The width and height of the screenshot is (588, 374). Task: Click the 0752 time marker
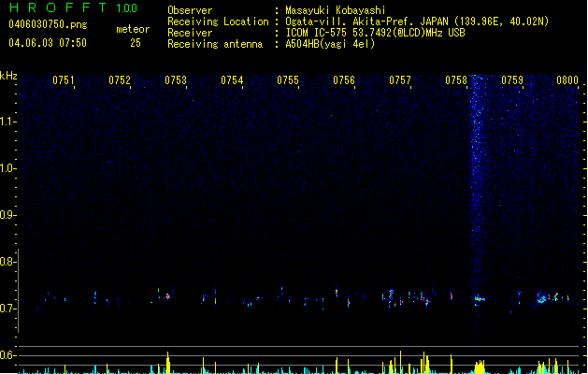click(120, 80)
